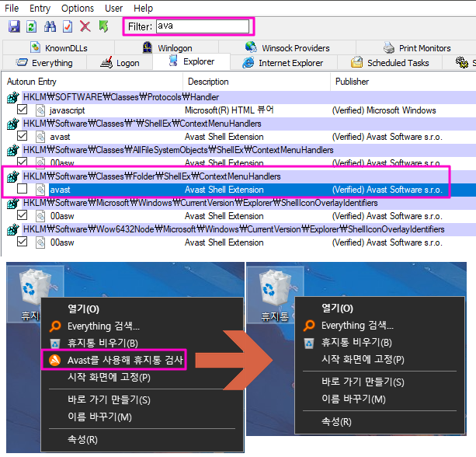Click the Everything search magnifier icon in left menu
Viewport: 476px width, 457px height.
pyautogui.click(x=55, y=326)
